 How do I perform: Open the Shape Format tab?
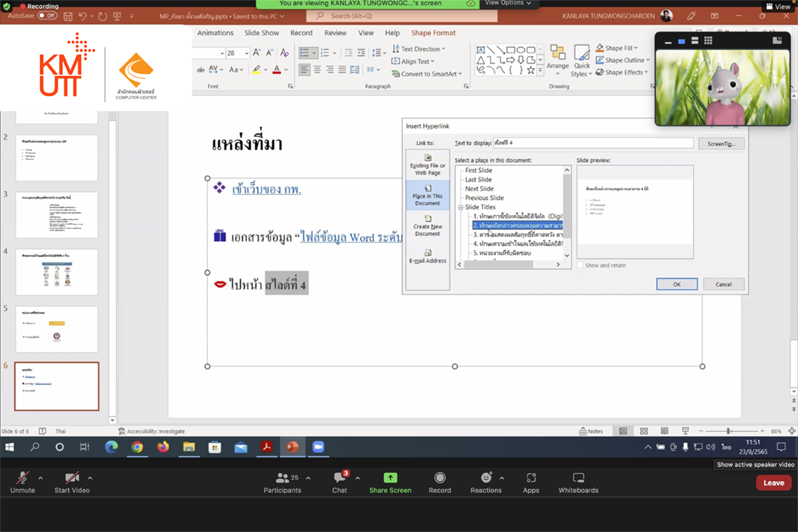[433, 33]
